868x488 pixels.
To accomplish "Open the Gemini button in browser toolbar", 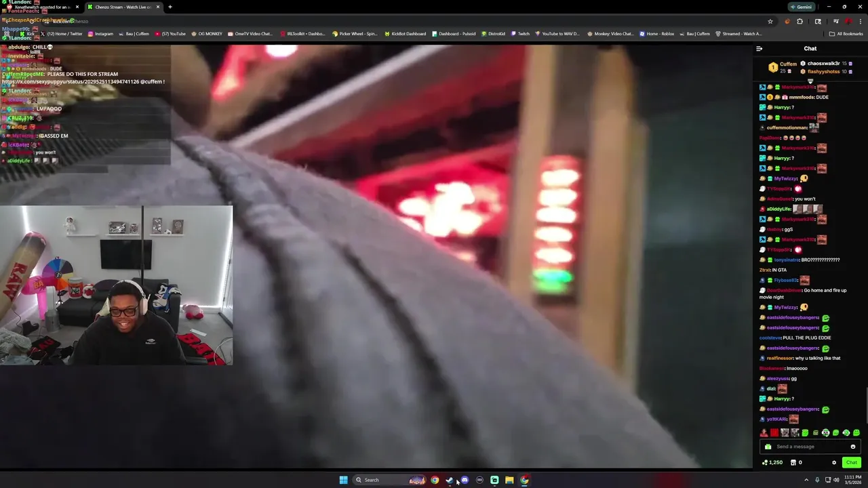I will point(801,7).
